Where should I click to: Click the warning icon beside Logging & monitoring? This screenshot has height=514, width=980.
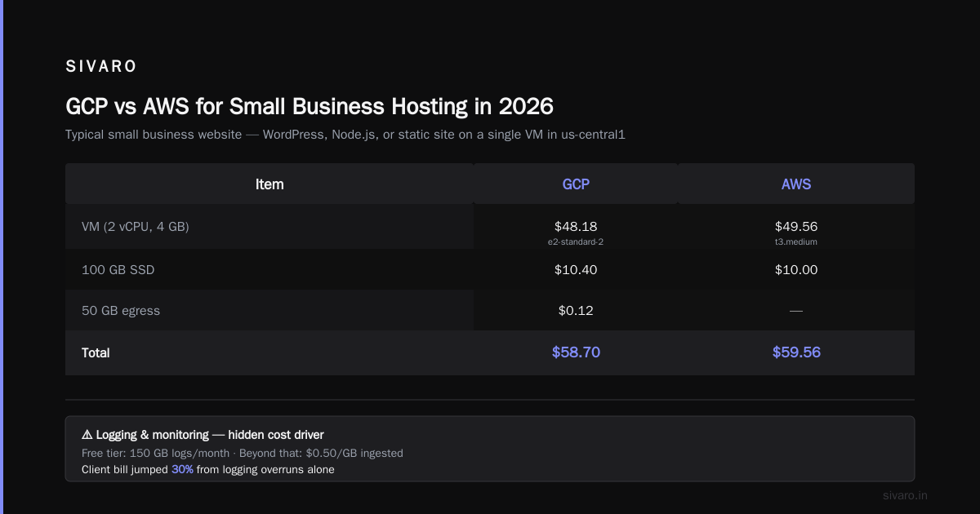coord(87,435)
